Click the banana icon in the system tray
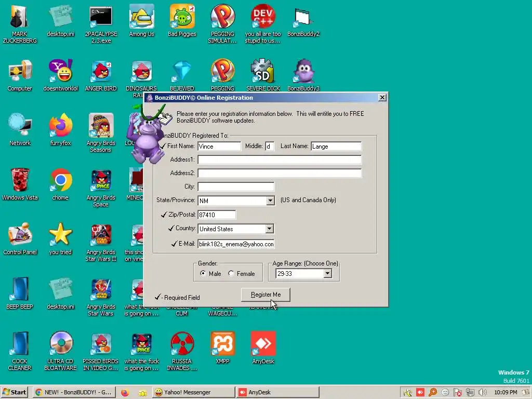The height and width of the screenshot is (399, 532). (x=407, y=393)
